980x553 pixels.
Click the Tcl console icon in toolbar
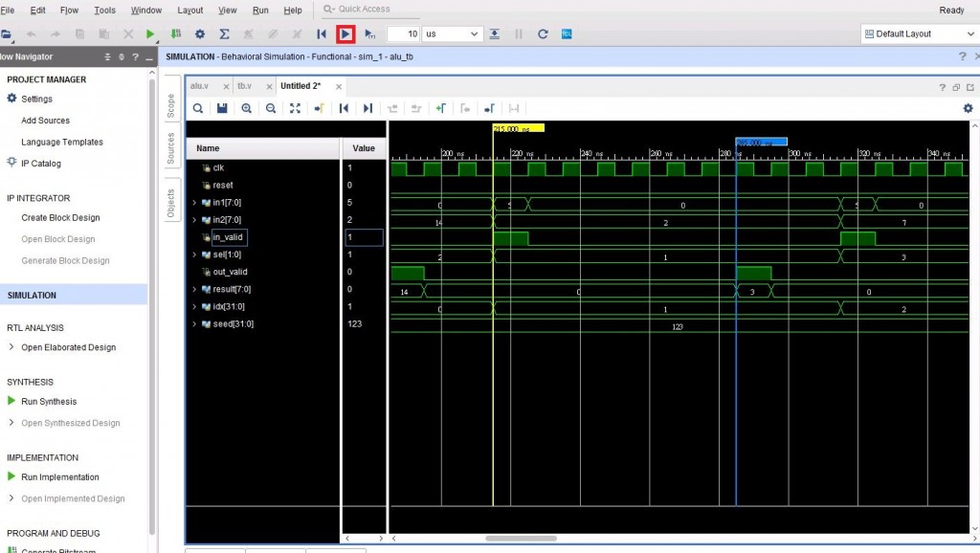click(567, 33)
